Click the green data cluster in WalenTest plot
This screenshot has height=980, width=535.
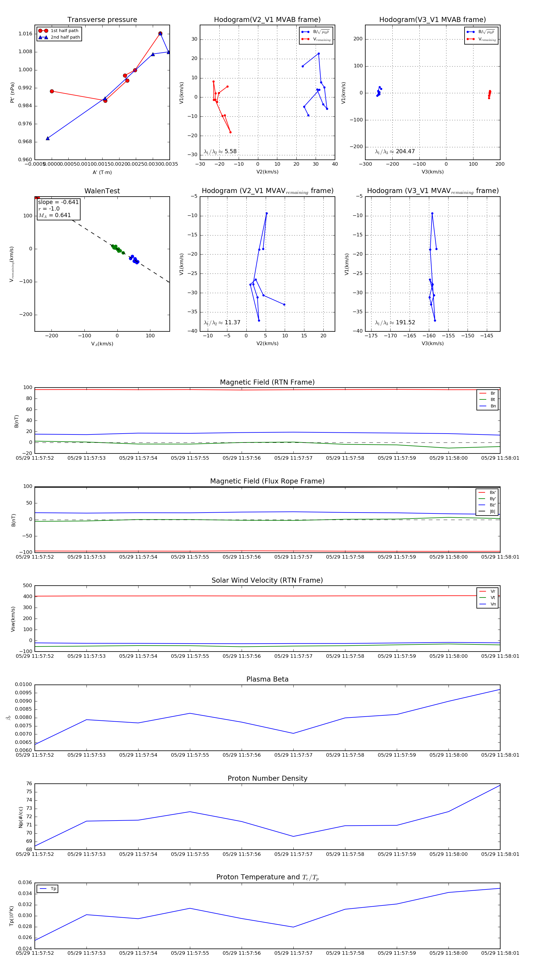117,249
